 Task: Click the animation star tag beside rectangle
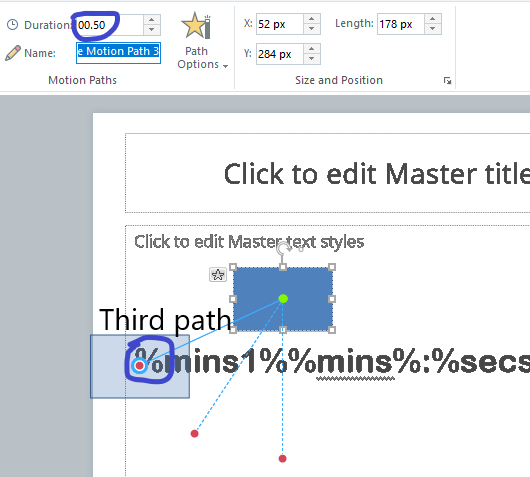pyautogui.click(x=218, y=275)
